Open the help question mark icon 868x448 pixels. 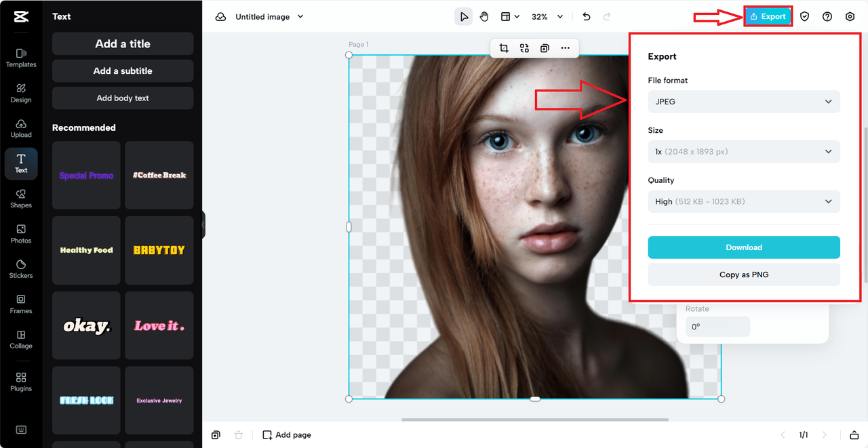[x=827, y=17]
